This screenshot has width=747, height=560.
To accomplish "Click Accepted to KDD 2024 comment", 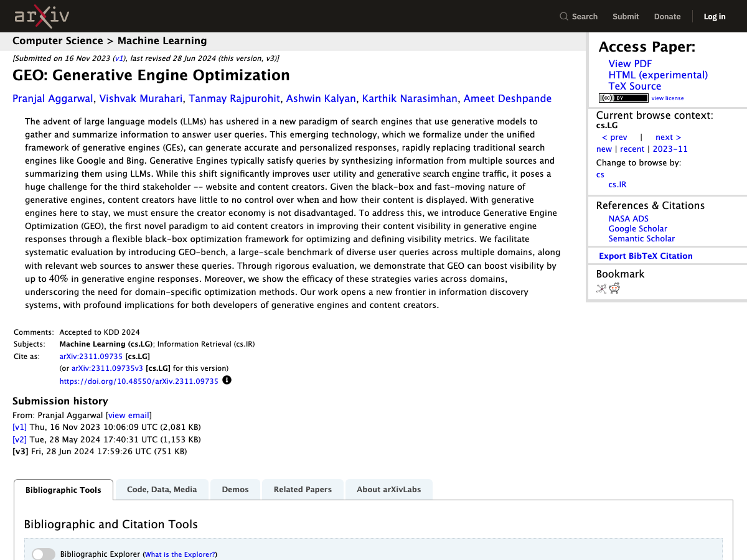I will pos(100,332).
